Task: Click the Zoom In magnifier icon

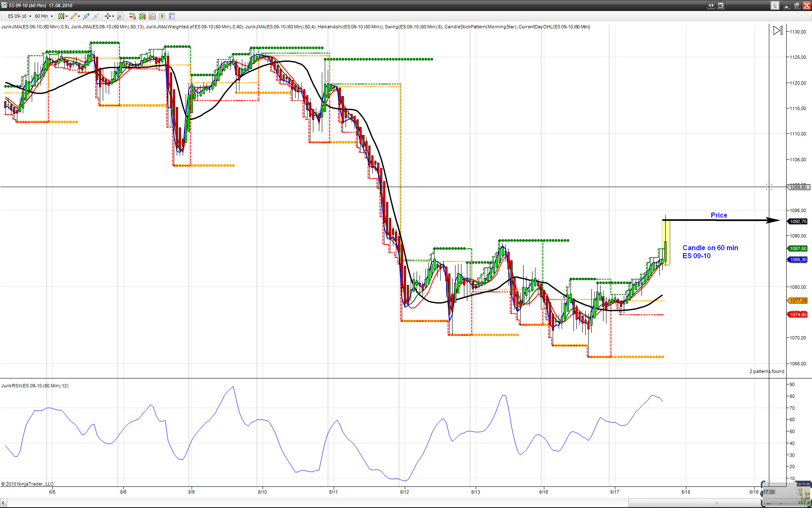Action: click(86, 16)
